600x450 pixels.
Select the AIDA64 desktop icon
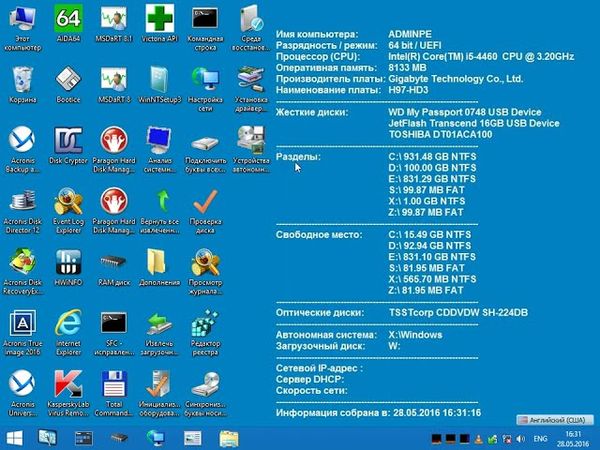point(68,24)
